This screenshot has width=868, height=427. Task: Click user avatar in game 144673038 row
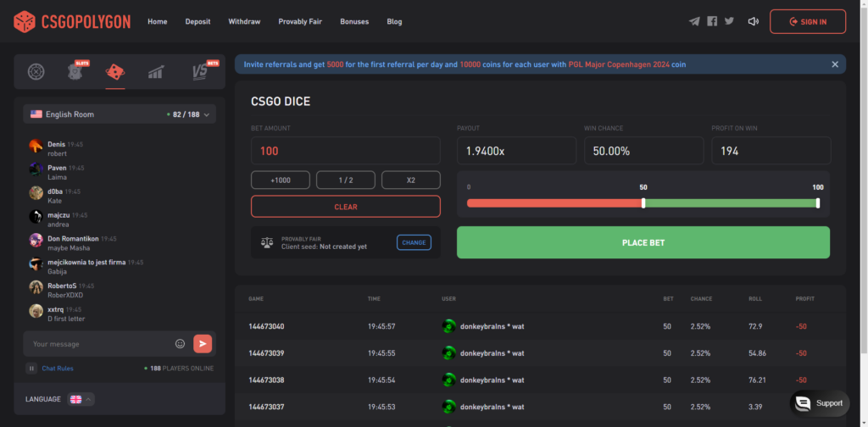(x=448, y=380)
